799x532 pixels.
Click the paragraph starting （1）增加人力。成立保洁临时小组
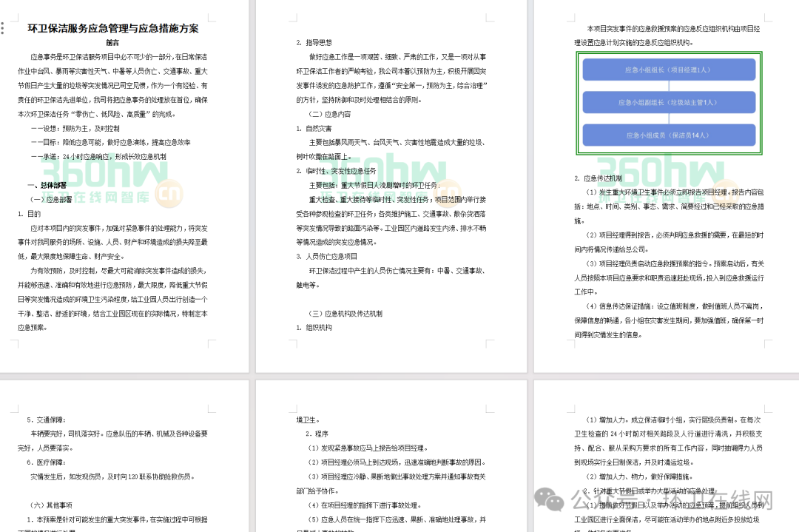pyautogui.click(x=669, y=441)
